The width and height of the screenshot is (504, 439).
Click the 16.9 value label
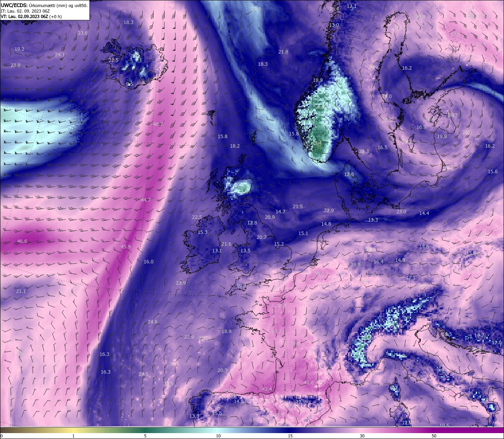tap(421, 127)
